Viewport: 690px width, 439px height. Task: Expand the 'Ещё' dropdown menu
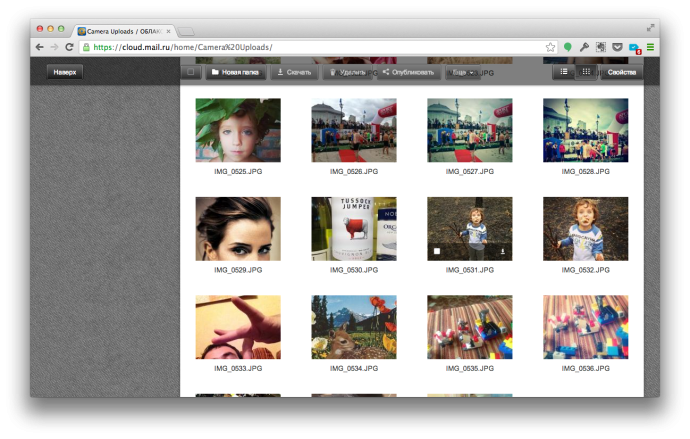(462, 72)
